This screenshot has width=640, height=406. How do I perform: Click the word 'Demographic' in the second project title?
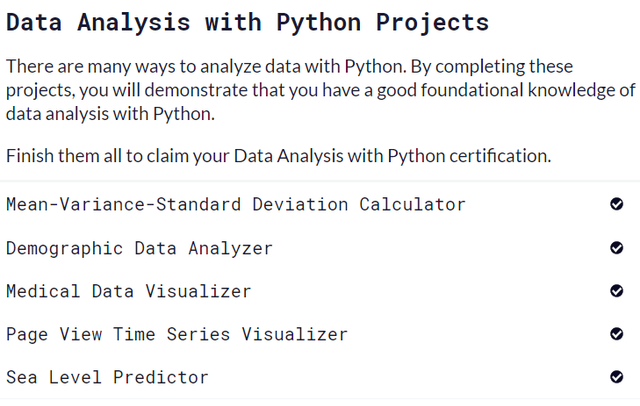click(x=64, y=248)
